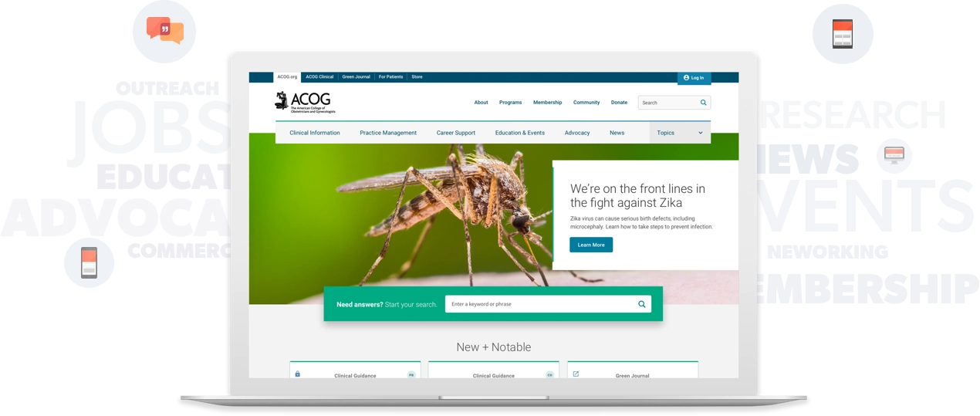Open the Membership link
This screenshot has height=416, width=980.
(x=547, y=103)
